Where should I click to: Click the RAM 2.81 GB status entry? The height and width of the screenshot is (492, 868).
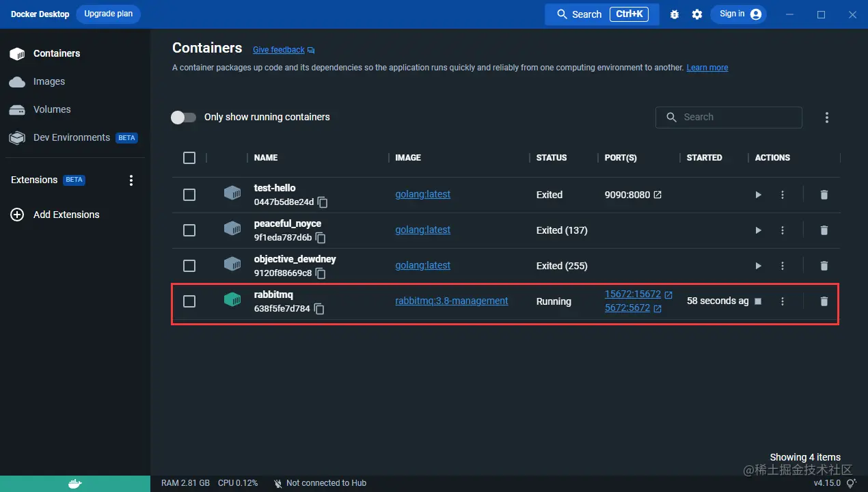(185, 483)
